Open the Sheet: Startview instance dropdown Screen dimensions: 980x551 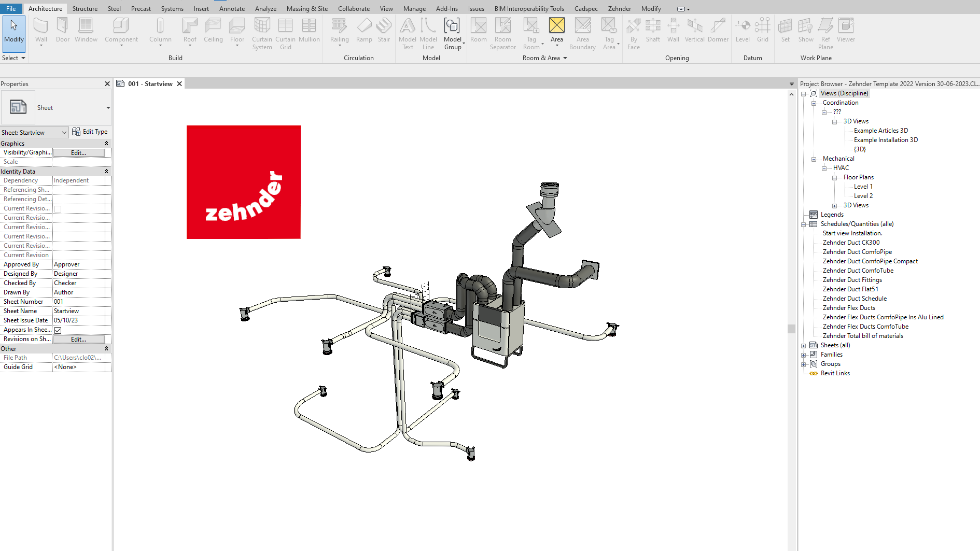[34, 133]
